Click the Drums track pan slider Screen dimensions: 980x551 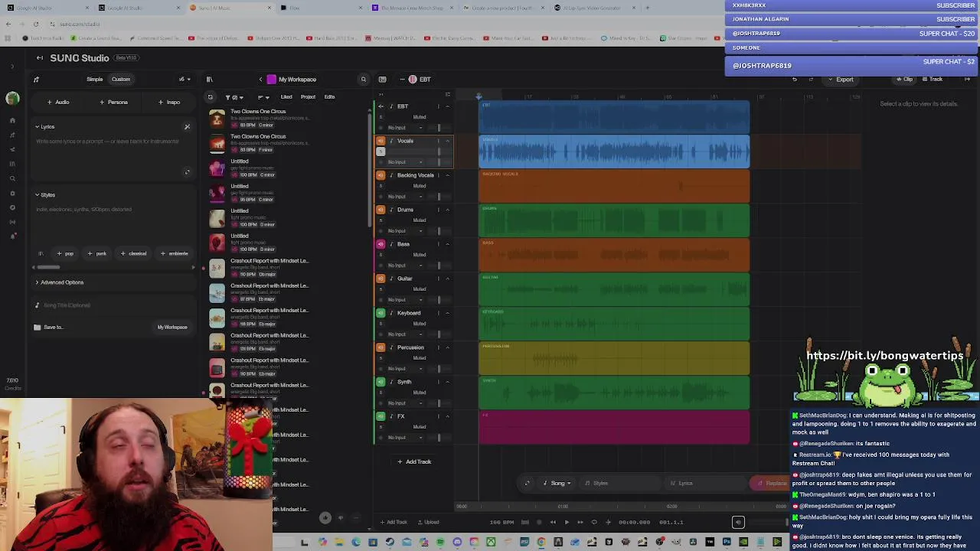(439, 231)
